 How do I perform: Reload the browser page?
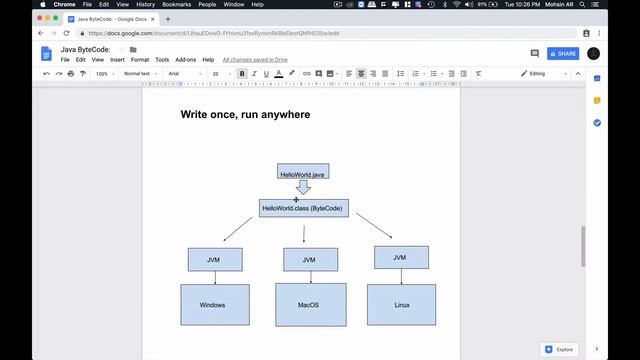[x=66, y=33]
